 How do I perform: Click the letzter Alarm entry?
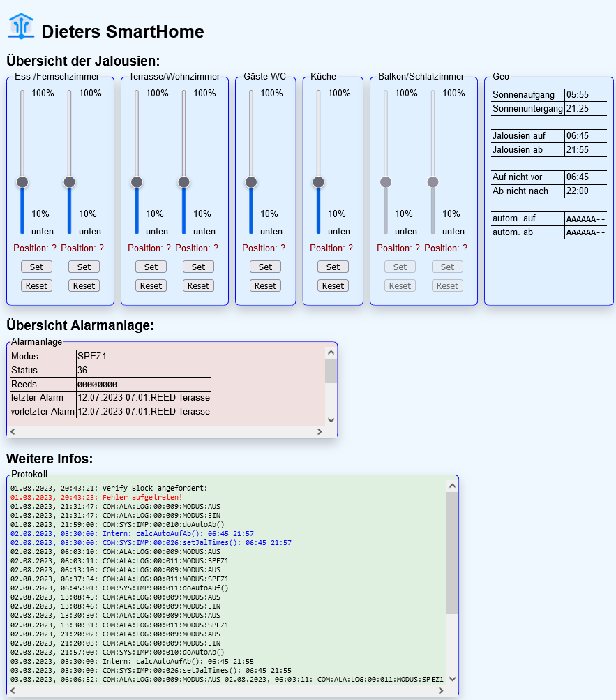[144, 397]
